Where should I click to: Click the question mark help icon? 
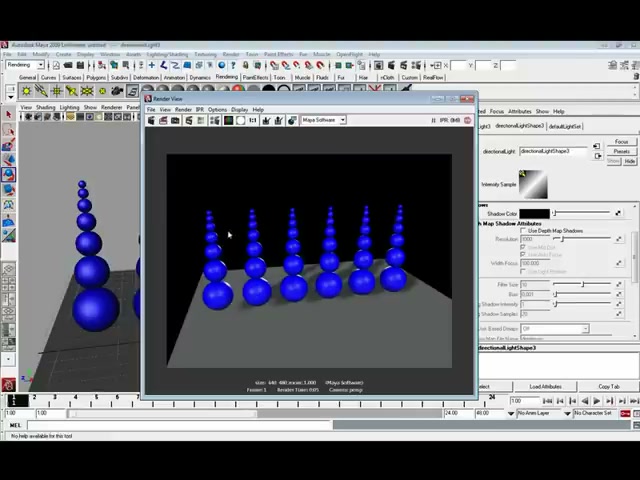click(233, 65)
